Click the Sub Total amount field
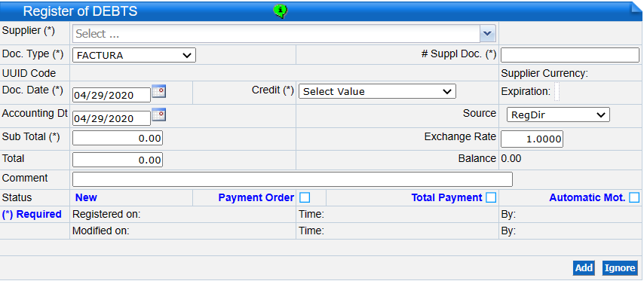The image size is (644, 281). [x=118, y=139]
